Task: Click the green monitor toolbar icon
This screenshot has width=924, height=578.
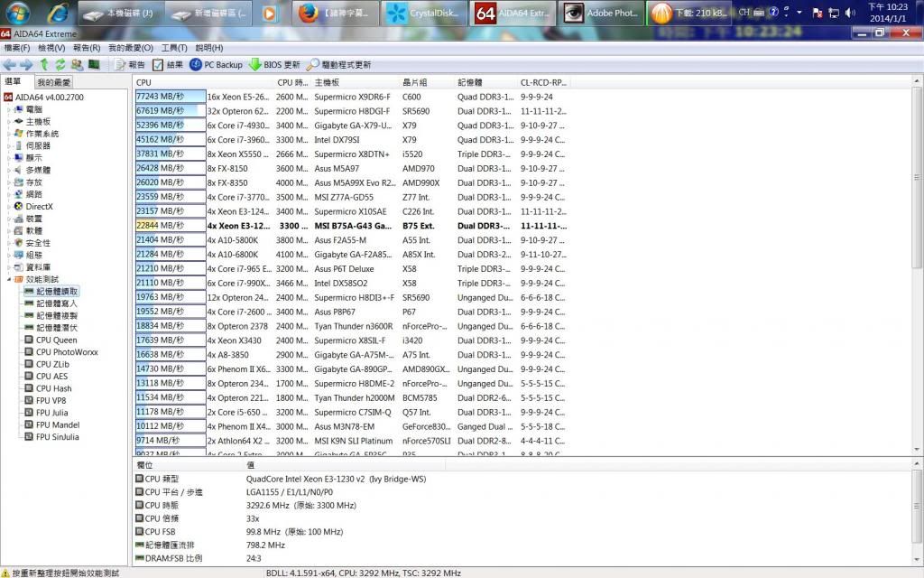Action: 94,64
